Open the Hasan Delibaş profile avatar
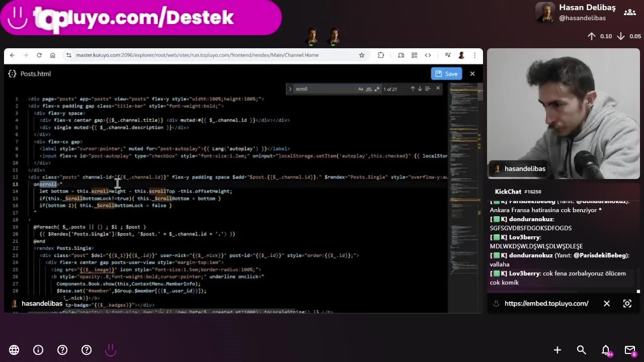Viewport: 644px width, 362px height. click(545, 13)
